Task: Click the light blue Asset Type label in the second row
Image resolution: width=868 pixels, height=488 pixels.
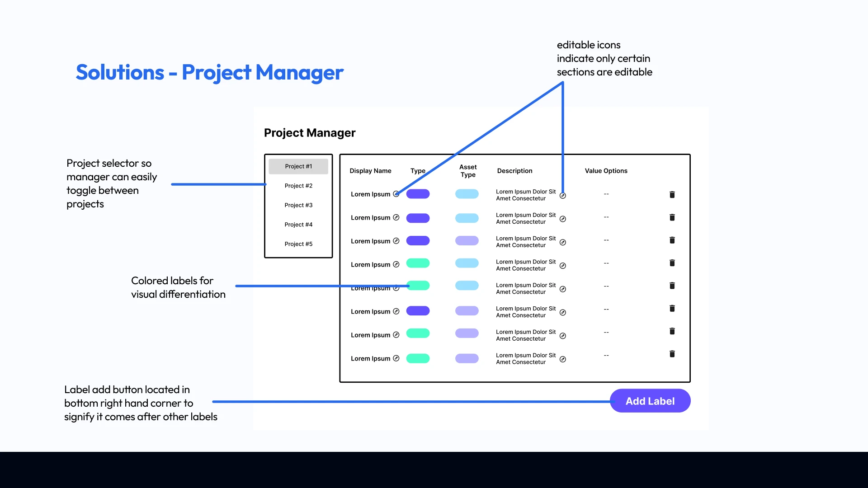Action: click(x=467, y=218)
